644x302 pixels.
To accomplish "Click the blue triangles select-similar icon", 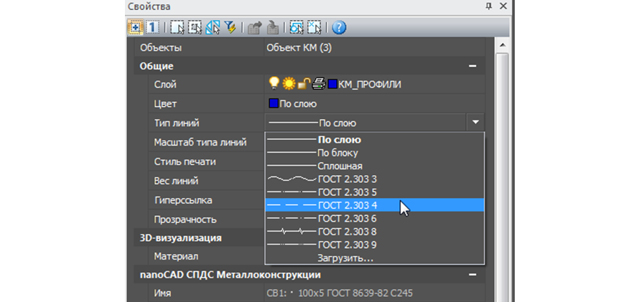I will [213, 27].
